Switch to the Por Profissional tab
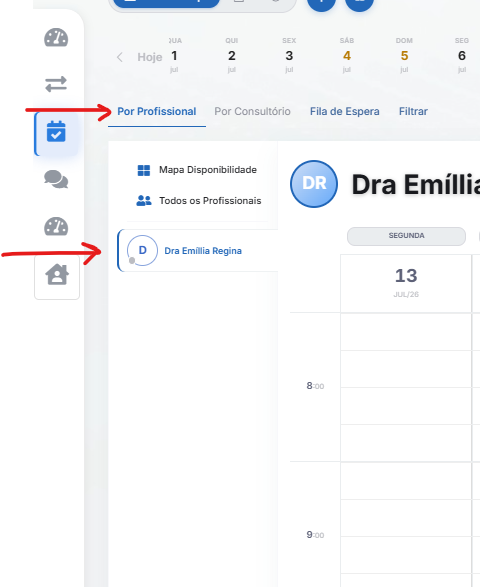This screenshot has height=587, width=480. tap(157, 112)
